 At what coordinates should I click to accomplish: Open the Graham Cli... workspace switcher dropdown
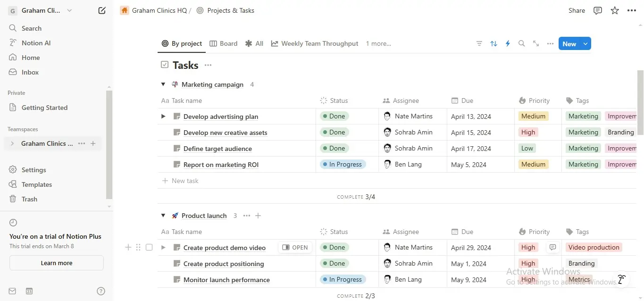(x=41, y=10)
